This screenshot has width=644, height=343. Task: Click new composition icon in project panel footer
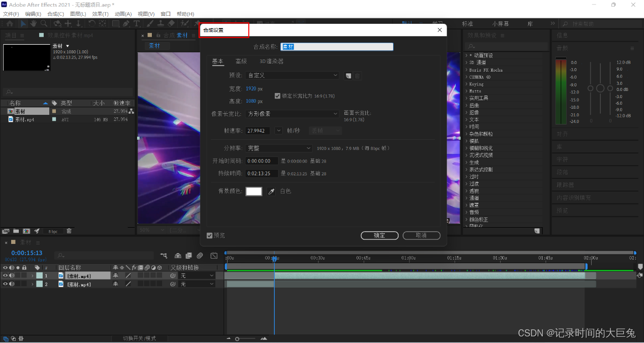[26, 231]
